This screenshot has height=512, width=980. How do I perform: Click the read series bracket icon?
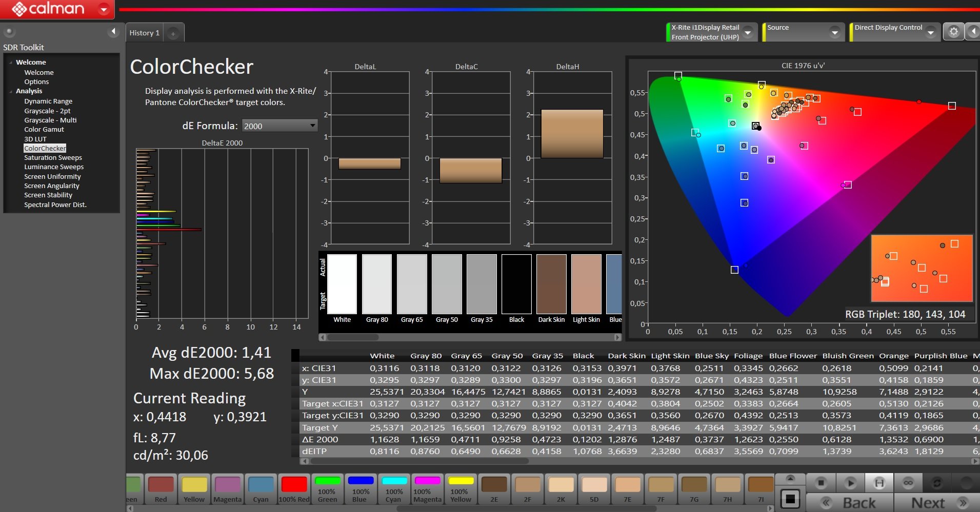point(879,483)
